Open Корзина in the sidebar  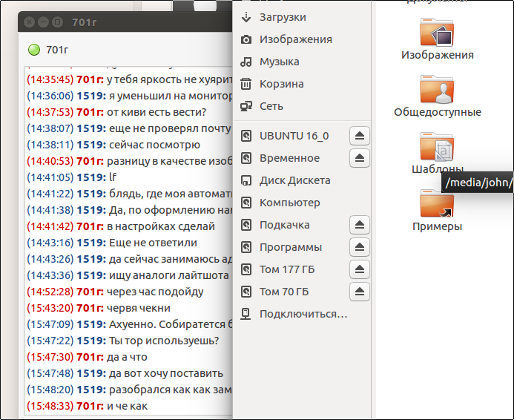(x=302, y=84)
